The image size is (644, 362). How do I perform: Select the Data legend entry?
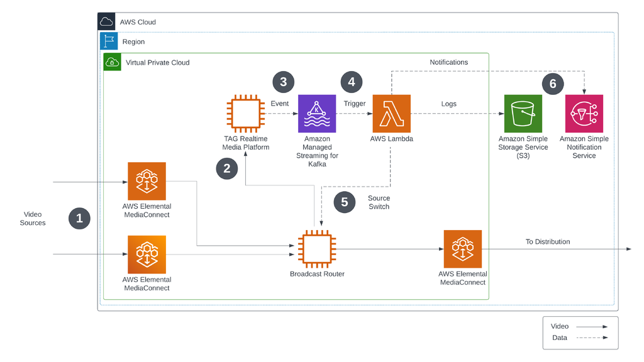tap(559, 337)
